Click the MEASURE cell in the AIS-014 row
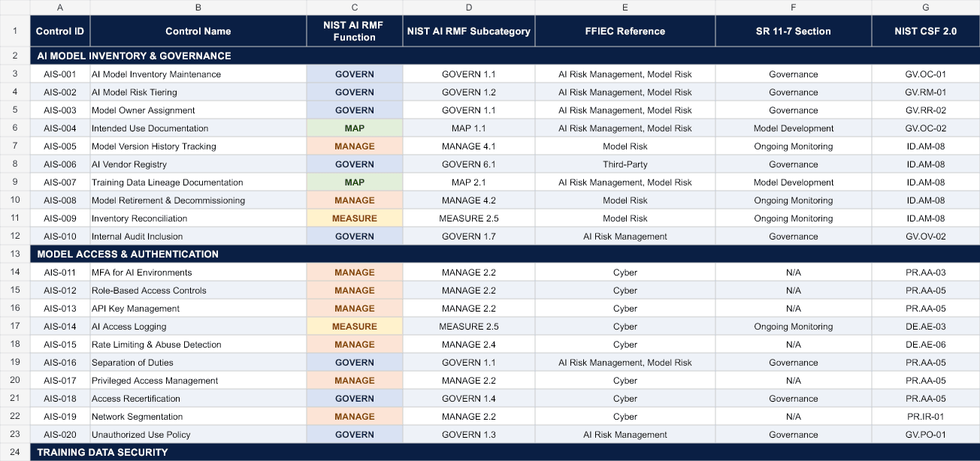Image resolution: width=980 pixels, height=461 pixels. 355,326
